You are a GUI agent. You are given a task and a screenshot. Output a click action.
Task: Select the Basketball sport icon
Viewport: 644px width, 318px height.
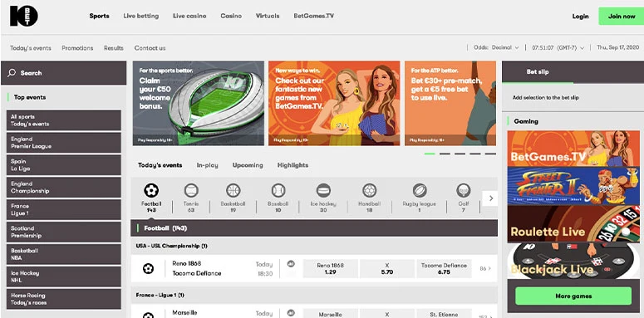point(234,190)
